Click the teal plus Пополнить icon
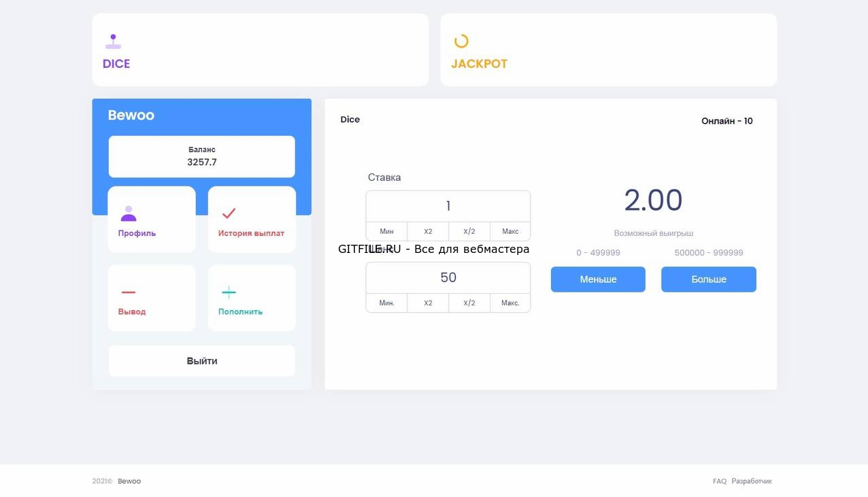Image resolution: width=868 pixels, height=497 pixels. click(x=229, y=292)
